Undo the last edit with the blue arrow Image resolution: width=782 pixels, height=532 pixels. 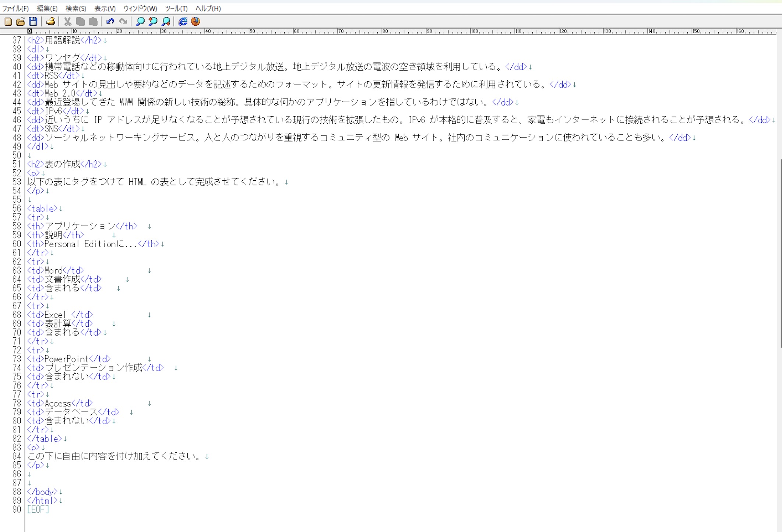[x=110, y=21]
